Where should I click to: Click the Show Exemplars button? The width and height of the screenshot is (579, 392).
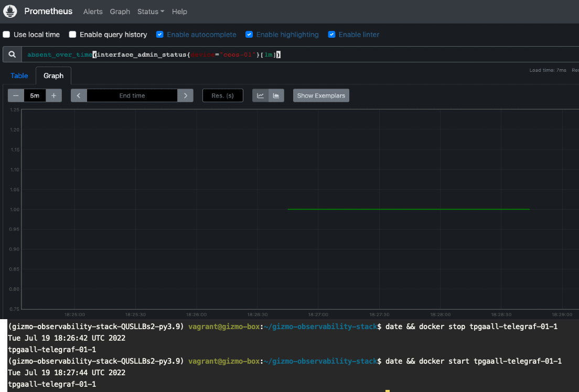(x=321, y=95)
